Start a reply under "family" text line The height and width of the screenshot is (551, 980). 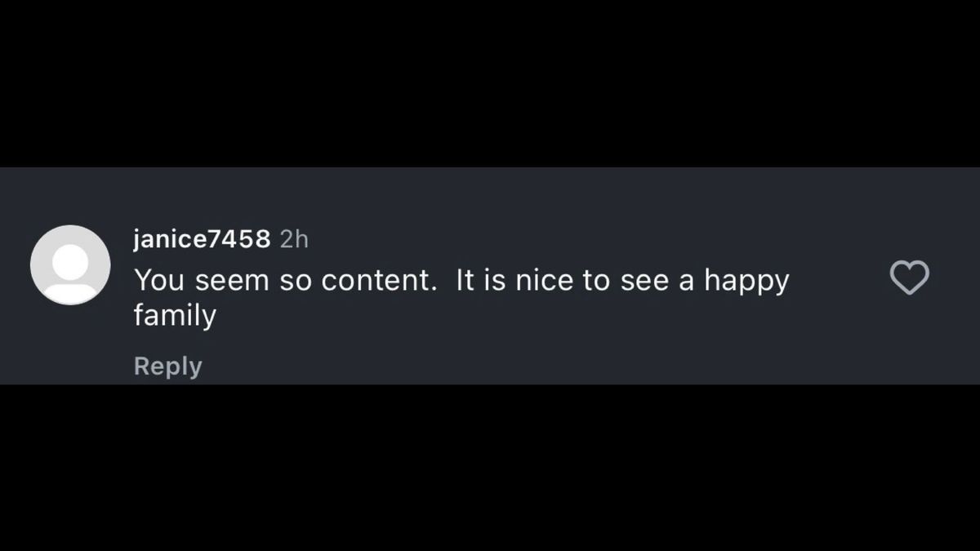(x=167, y=366)
